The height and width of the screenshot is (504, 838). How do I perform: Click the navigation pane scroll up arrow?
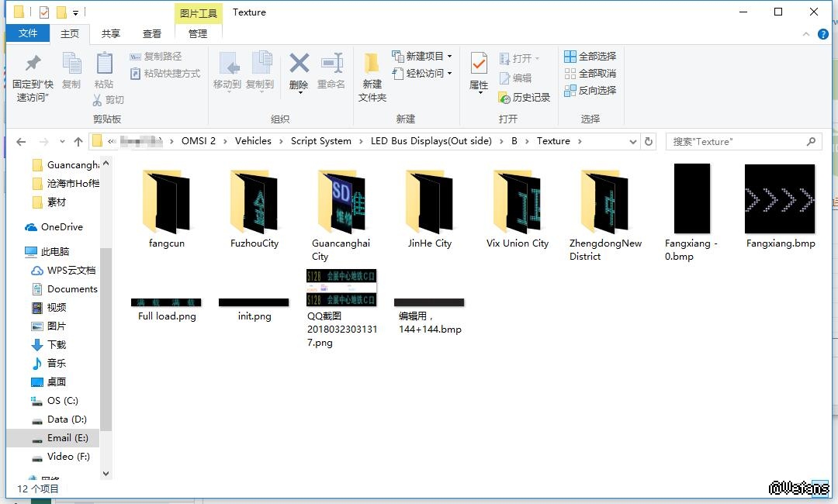pos(106,163)
